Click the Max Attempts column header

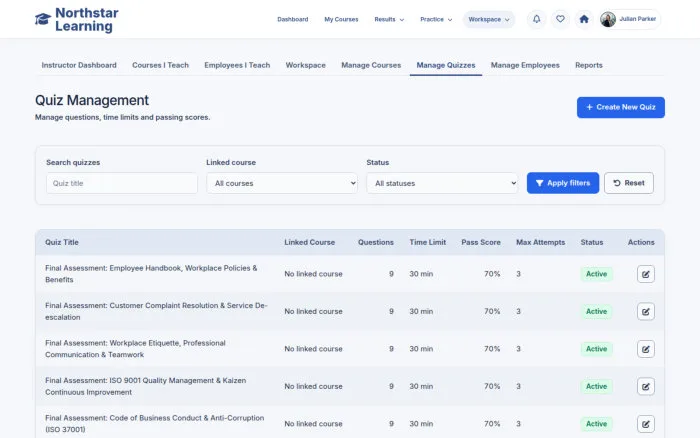[540, 242]
